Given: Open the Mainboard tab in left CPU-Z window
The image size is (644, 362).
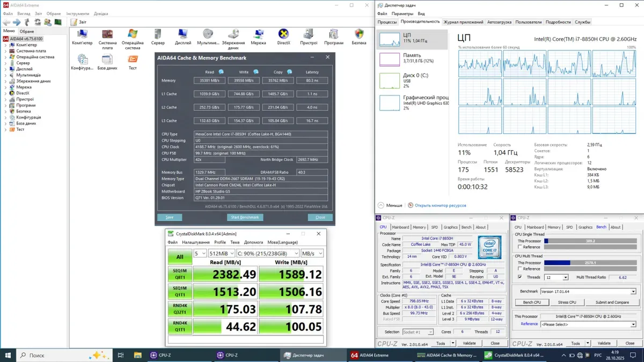Looking at the screenshot, I should click(400, 227).
